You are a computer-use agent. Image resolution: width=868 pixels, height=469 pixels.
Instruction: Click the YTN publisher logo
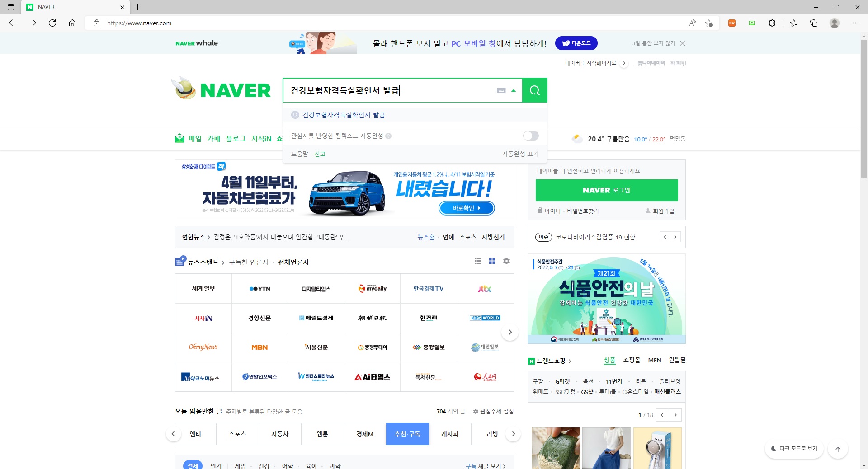pos(259,289)
